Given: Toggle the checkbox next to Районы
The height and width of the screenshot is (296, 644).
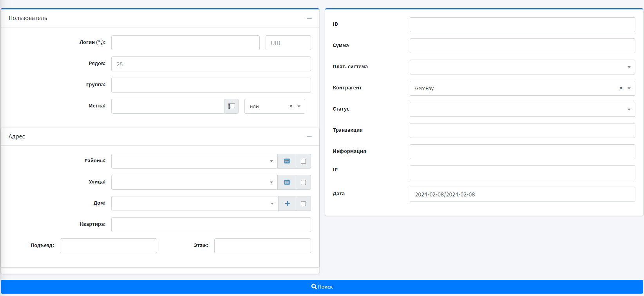Looking at the screenshot, I should [x=303, y=161].
